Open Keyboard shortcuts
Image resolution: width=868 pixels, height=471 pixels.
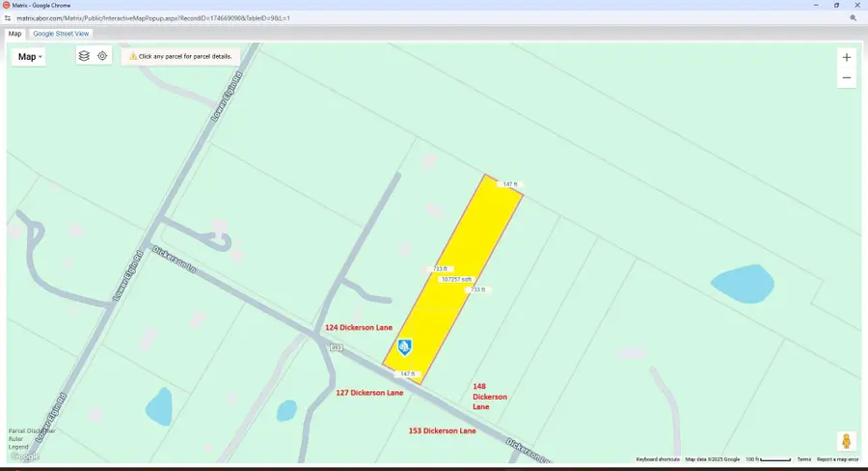[x=658, y=459]
